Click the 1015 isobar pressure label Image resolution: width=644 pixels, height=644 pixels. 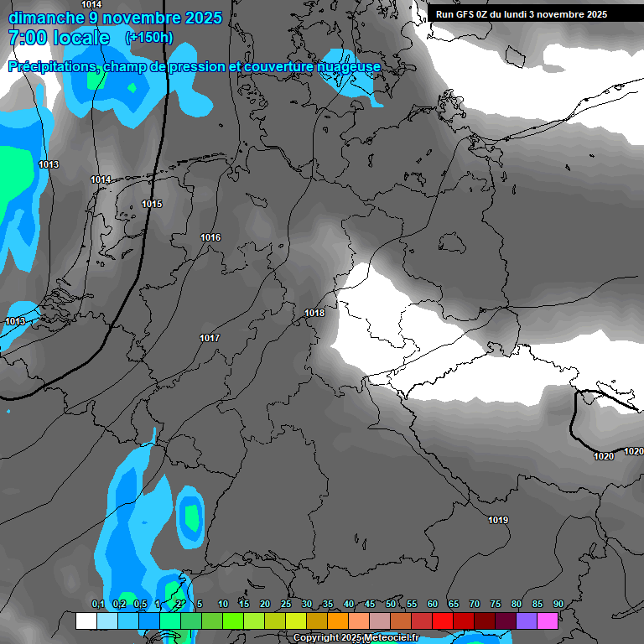pyautogui.click(x=152, y=204)
